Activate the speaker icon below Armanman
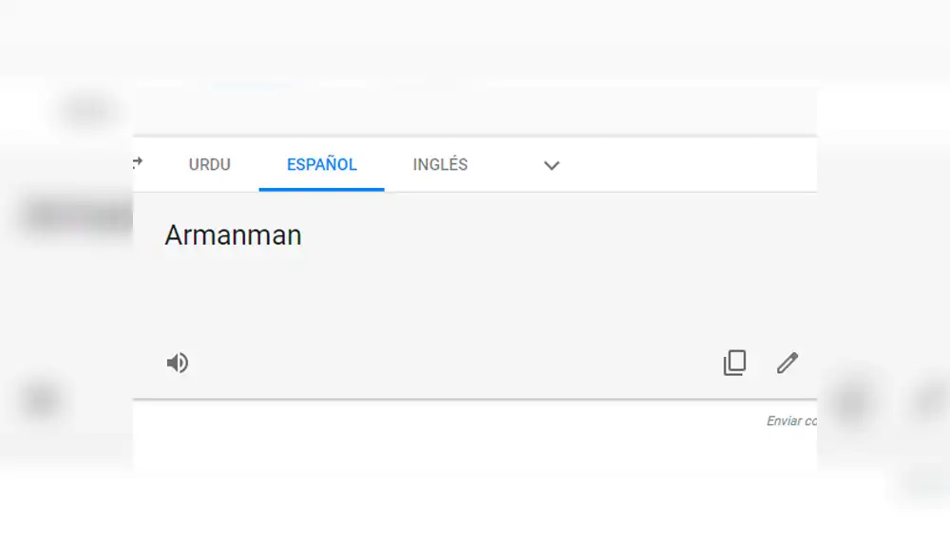The height and width of the screenshot is (560, 950). click(178, 363)
